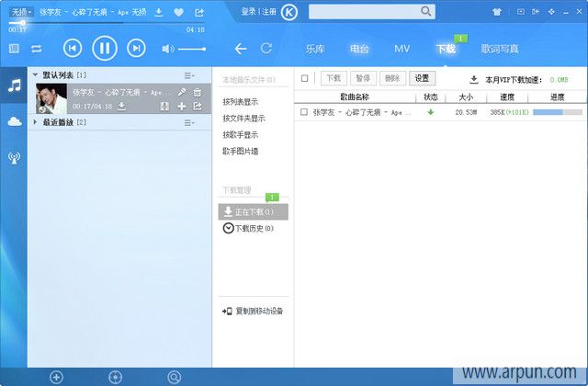This screenshot has height=386, width=588.
Task: Choose 按歌手显示 view
Action: coord(241,135)
